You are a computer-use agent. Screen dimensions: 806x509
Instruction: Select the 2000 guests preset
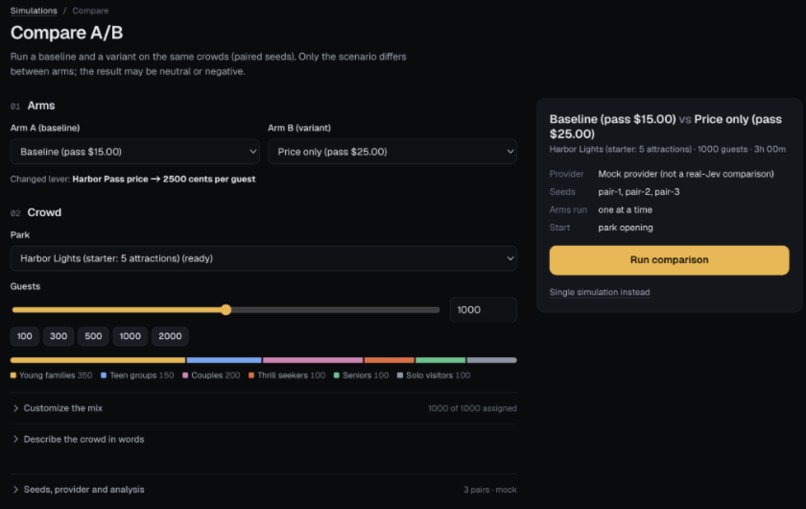[x=170, y=336]
